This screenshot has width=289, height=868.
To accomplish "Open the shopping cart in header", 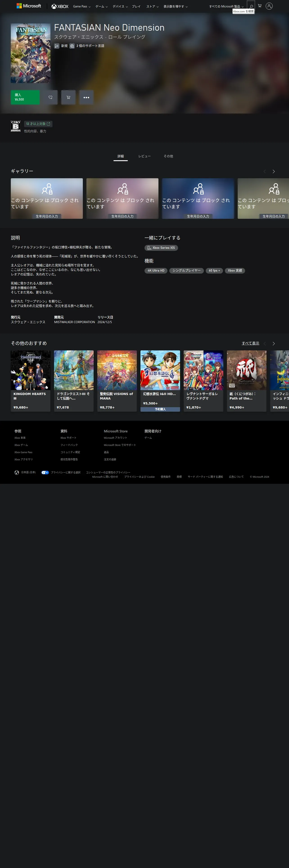I will (x=260, y=6).
